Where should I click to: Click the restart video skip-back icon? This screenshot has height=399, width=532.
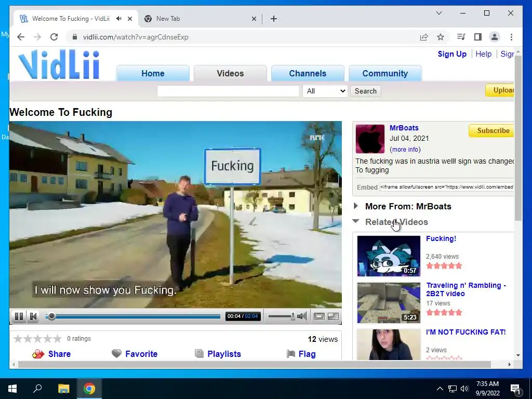click(x=33, y=316)
